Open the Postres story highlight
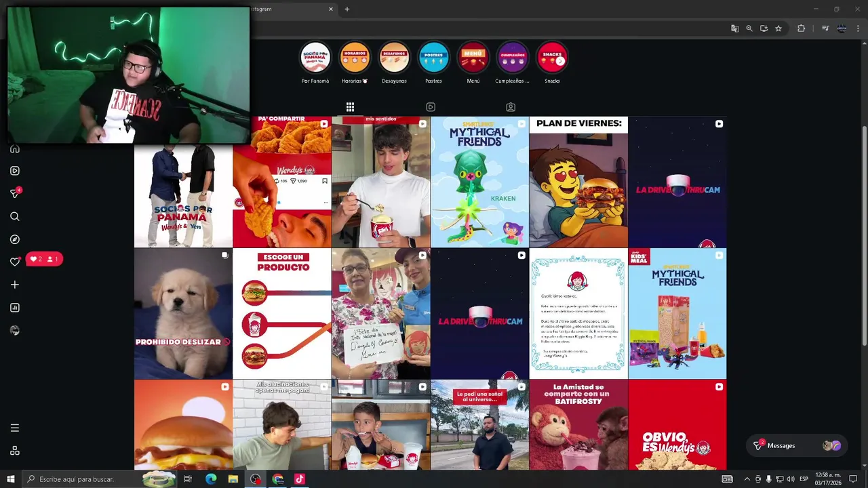Screen dimensions: 868x488 pyautogui.click(x=433, y=58)
